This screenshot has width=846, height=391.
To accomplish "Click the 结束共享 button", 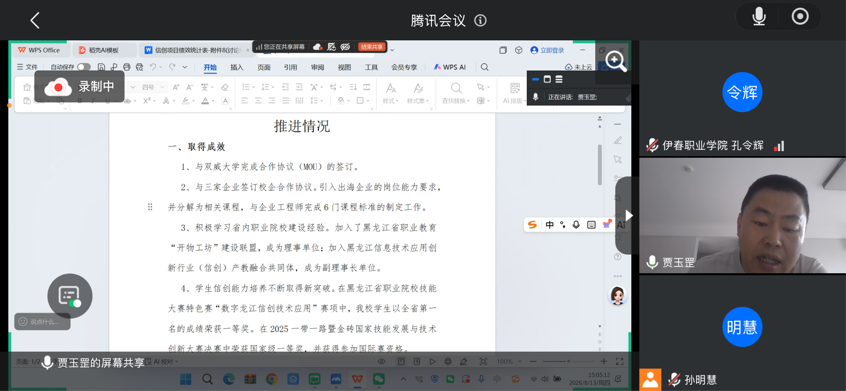I will click(372, 47).
